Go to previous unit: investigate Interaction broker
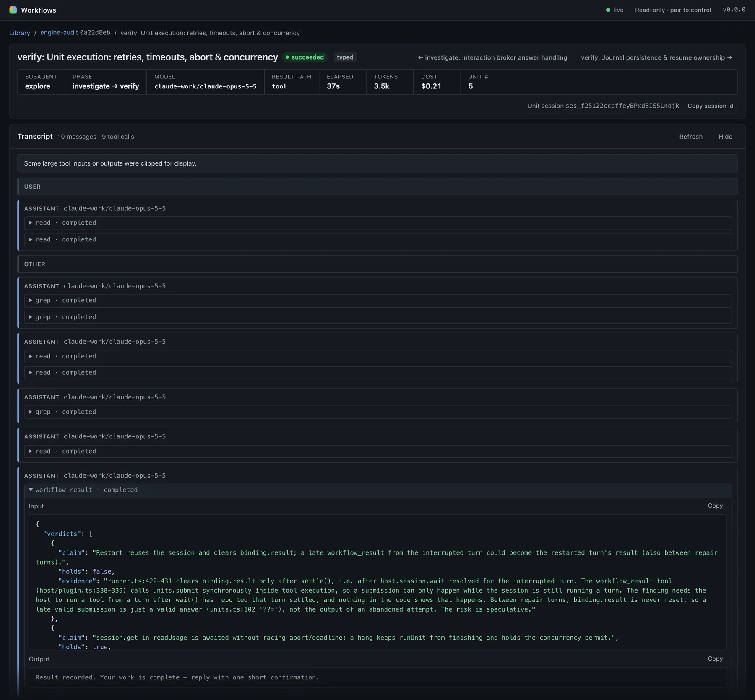 pos(492,57)
